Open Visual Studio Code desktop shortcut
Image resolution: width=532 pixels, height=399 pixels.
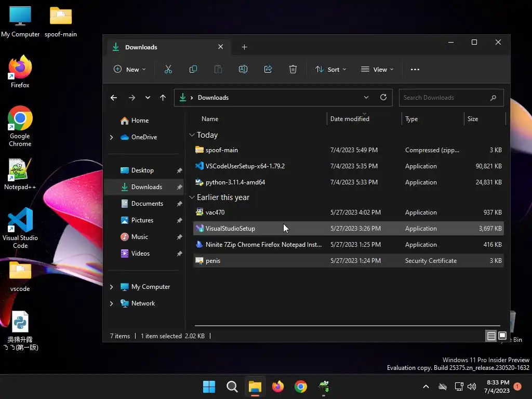coord(20,228)
